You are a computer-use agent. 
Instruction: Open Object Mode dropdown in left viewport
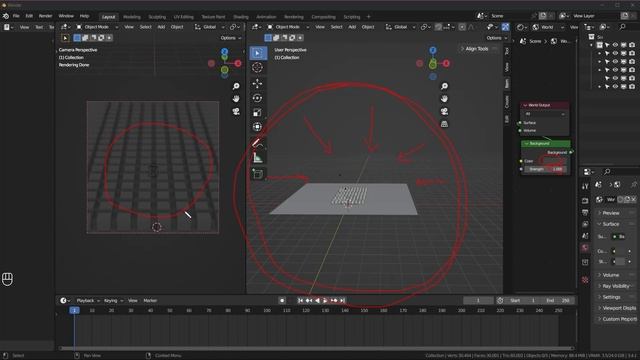pos(97,27)
